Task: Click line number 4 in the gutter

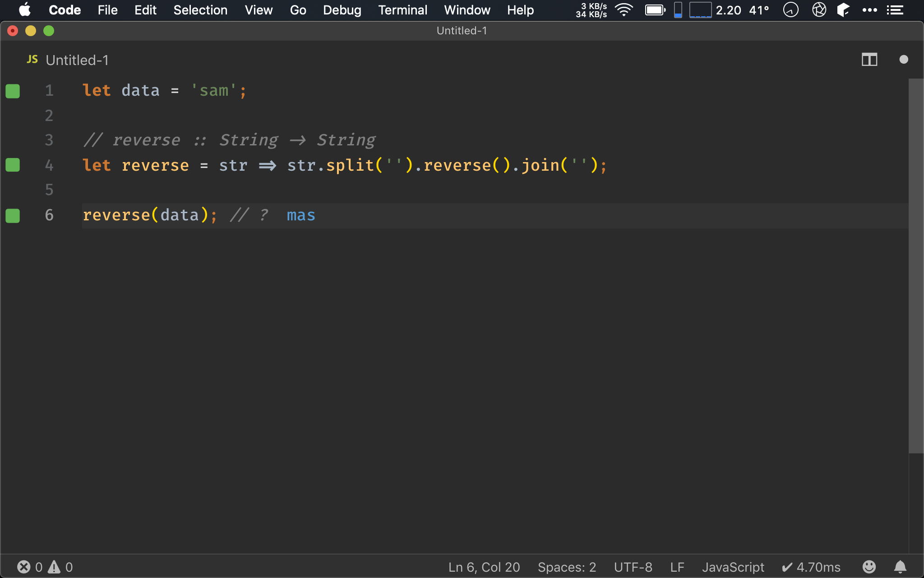Action: [49, 165]
